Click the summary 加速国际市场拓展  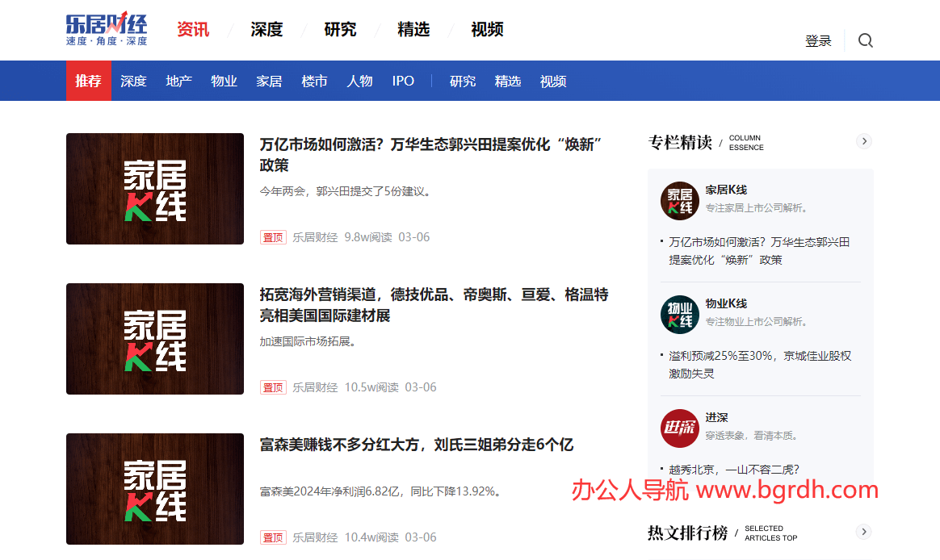click(308, 341)
